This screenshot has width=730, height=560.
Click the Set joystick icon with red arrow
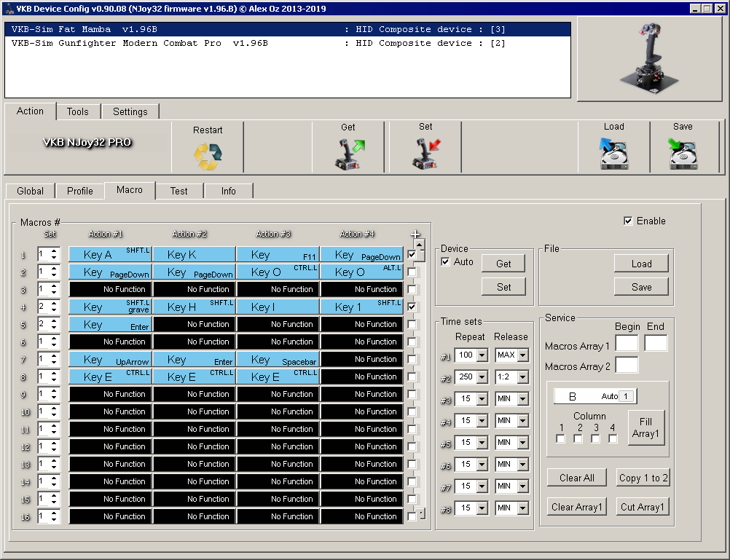tap(425, 153)
